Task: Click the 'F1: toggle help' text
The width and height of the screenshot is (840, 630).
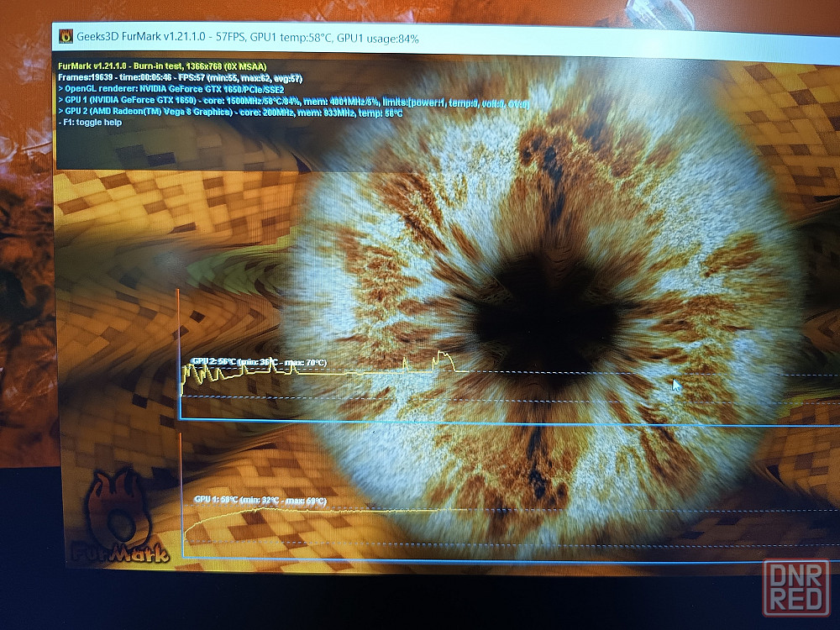Action: (94, 123)
